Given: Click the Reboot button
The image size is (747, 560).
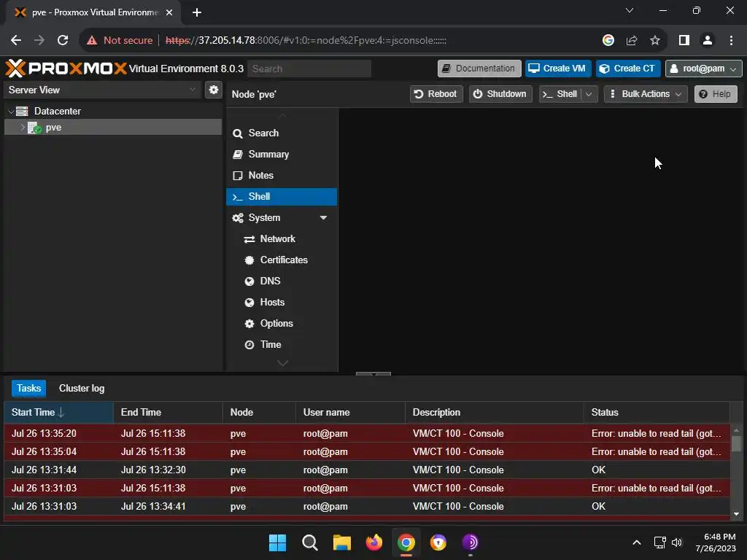Looking at the screenshot, I should coord(436,94).
